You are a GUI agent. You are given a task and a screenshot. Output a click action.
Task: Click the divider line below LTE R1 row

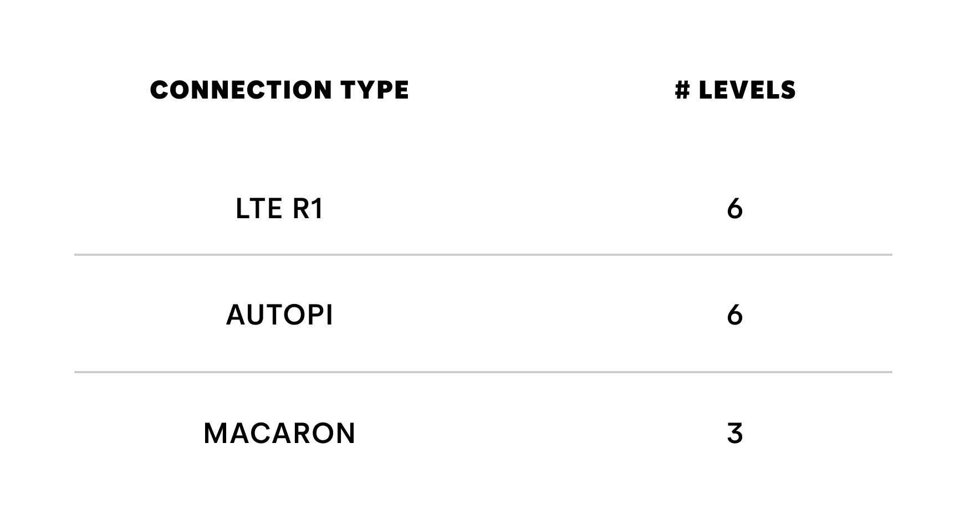click(483, 255)
